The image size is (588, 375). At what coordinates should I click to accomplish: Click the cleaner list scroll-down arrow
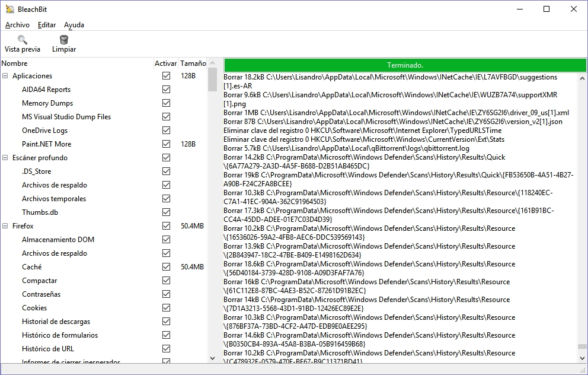click(213, 358)
